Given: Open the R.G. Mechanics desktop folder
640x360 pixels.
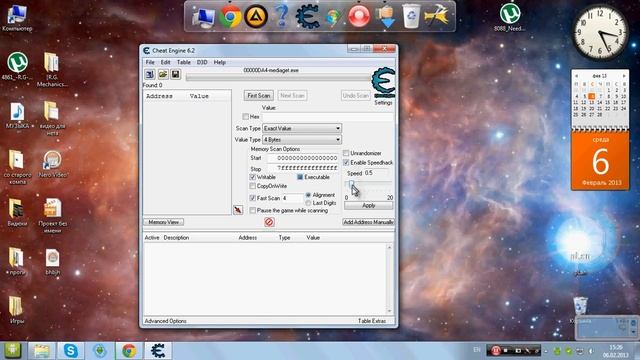Looking at the screenshot, I should (52, 69).
